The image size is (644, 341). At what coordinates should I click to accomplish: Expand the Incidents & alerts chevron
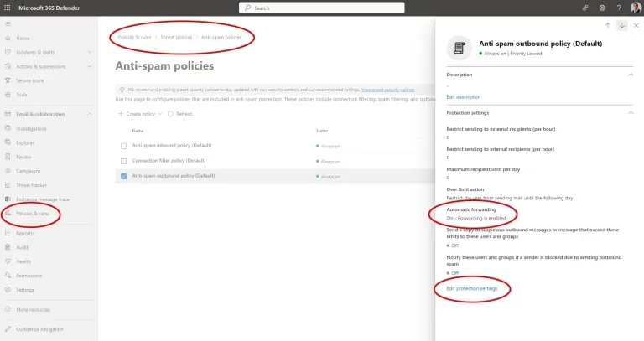point(90,52)
